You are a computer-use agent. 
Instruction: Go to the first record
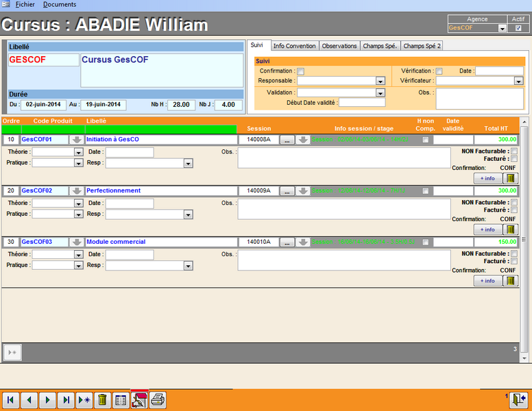[x=11, y=400]
